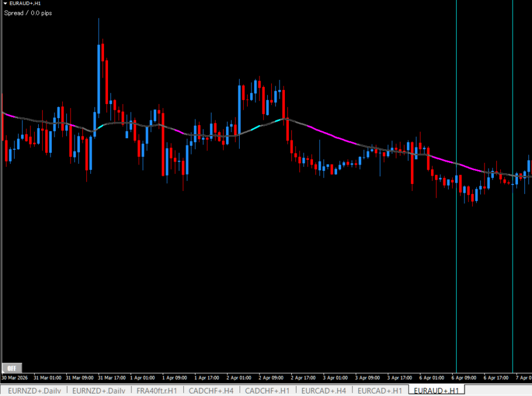Open the second EURNZD+.Daily tab
Screen dimensions: 532x396
tap(99, 390)
